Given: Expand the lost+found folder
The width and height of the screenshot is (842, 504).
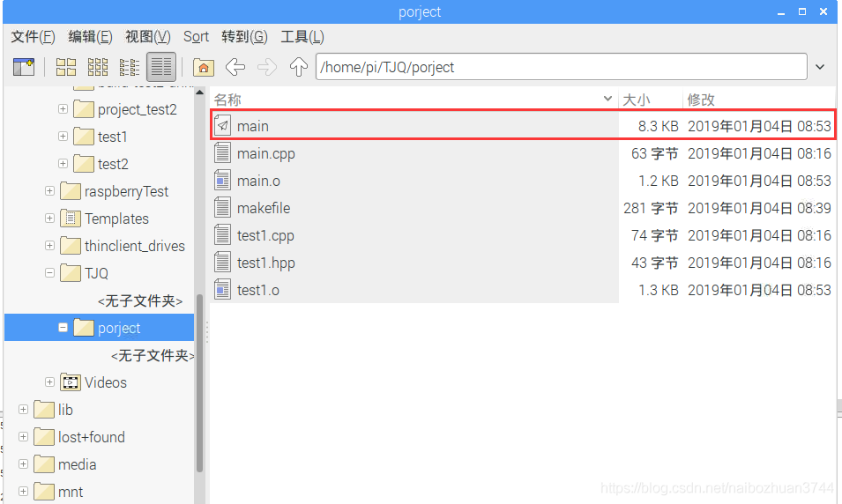Looking at the screenshot, I should [23, 437].
